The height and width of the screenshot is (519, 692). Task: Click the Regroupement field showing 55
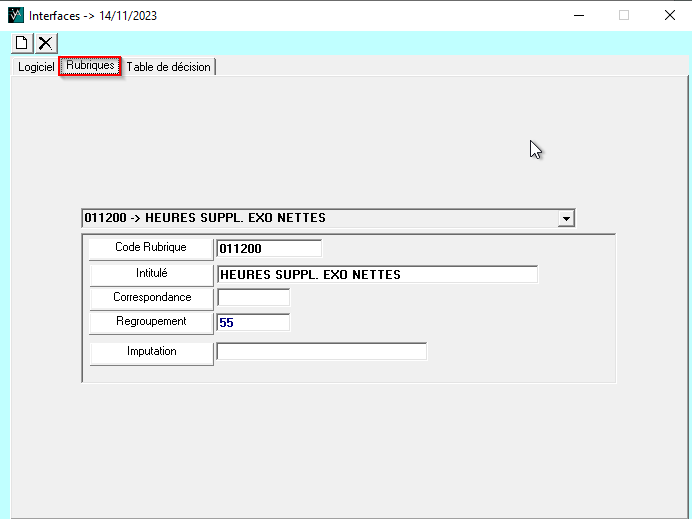pyautogui.click(x=253, y=322)
